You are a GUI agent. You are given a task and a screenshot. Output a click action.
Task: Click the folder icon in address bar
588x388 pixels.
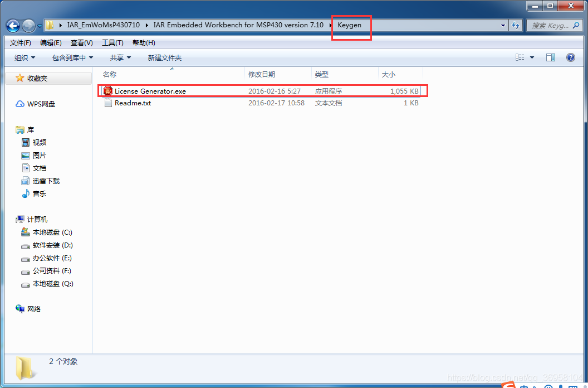pos(50,25)
